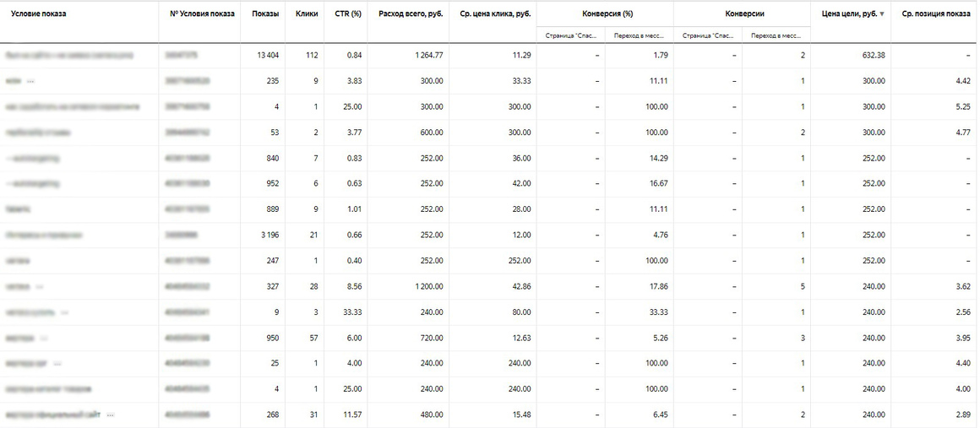The image size is (980, 428).
Task: Expand ellipsis on the row with 33.33 CTR
Action: [x=64, y=312]
